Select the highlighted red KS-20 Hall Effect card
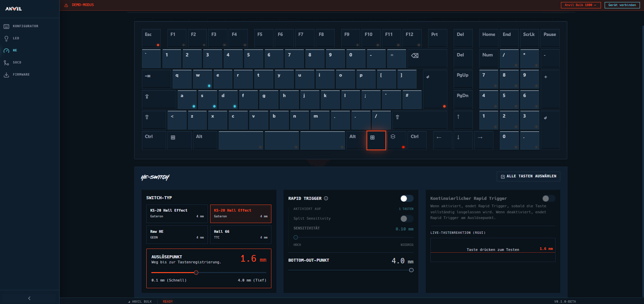Viewport: 644px width, 304px height. click(x=241, y=214)
